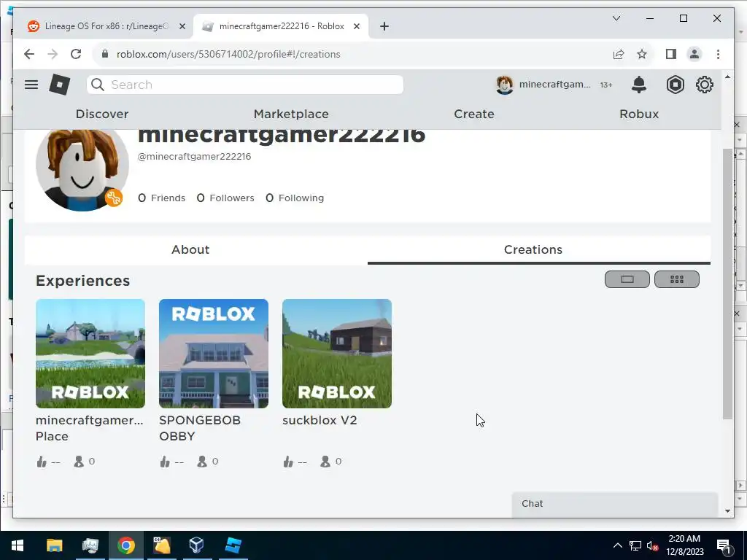
Task: Click the browser forward arrow
Action: 53,54
